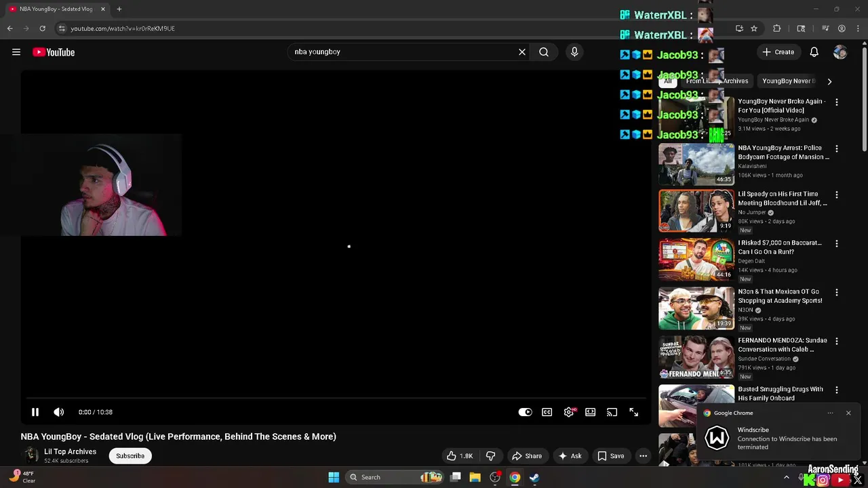
Task: Open the Ask AI button
Action: (x=570, y=456)
